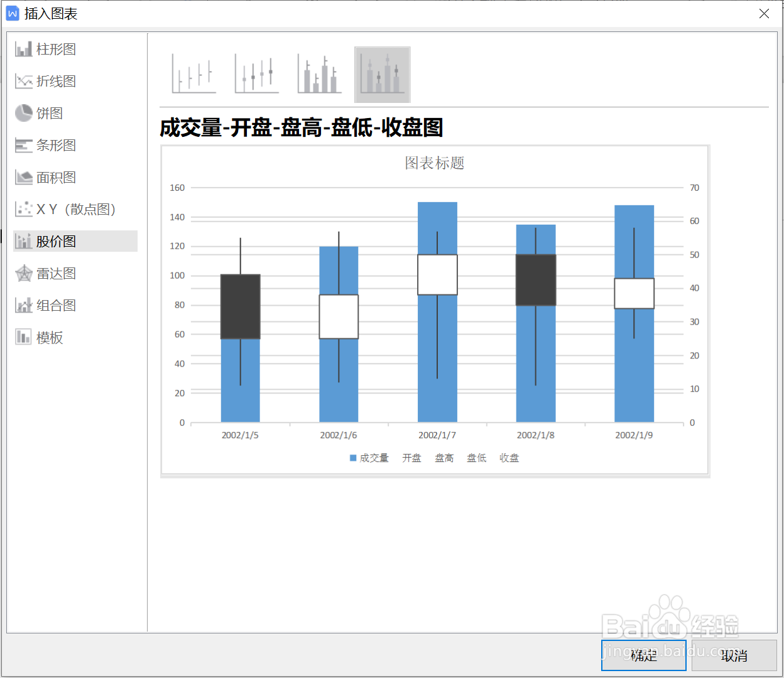Click the 160 value on the left axis

177,188
